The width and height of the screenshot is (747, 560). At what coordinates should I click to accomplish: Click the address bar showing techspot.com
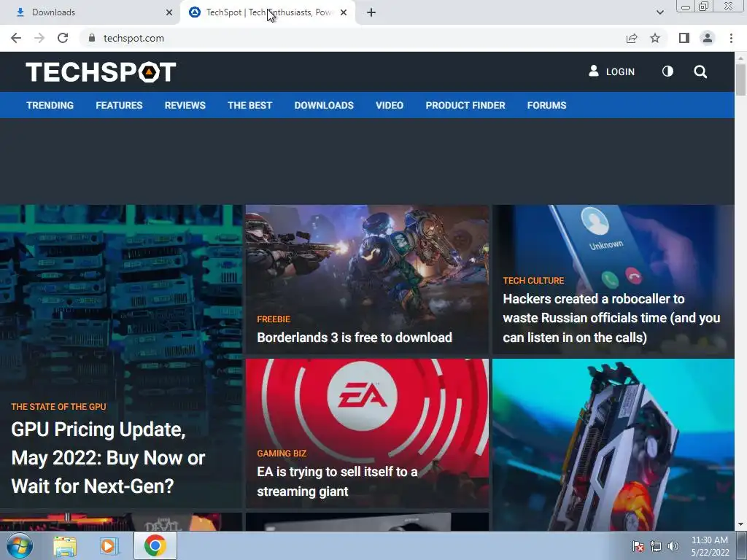coord(352,38)
